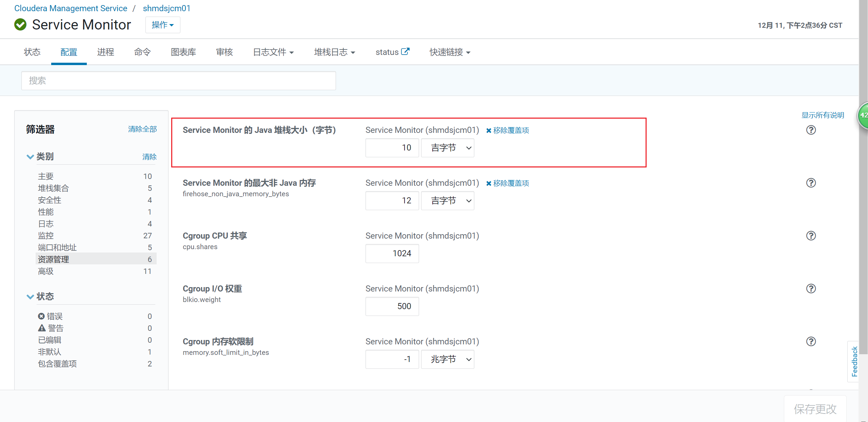Image resolution: width=868 pixels, height=422 pixels.
Task: Open the 日志文件 dropdown tab
Action: tap(273, 52)
